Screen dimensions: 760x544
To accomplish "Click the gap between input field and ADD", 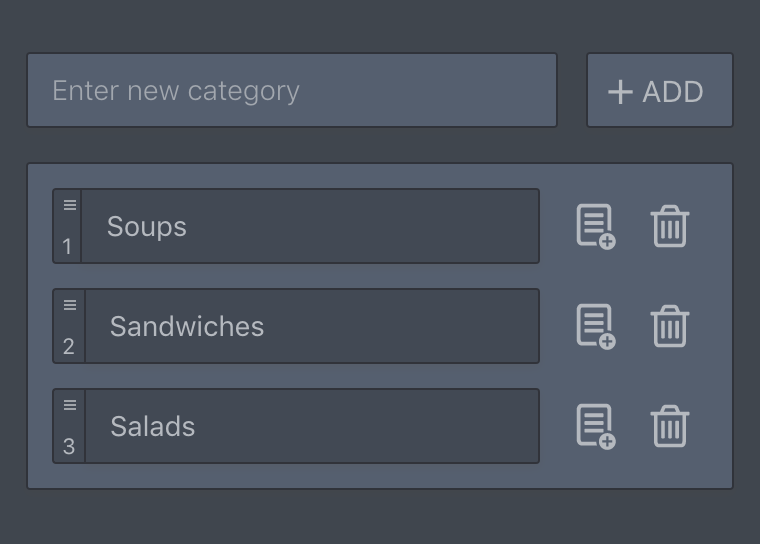I will pyautogui.click(x=572, y=90).
